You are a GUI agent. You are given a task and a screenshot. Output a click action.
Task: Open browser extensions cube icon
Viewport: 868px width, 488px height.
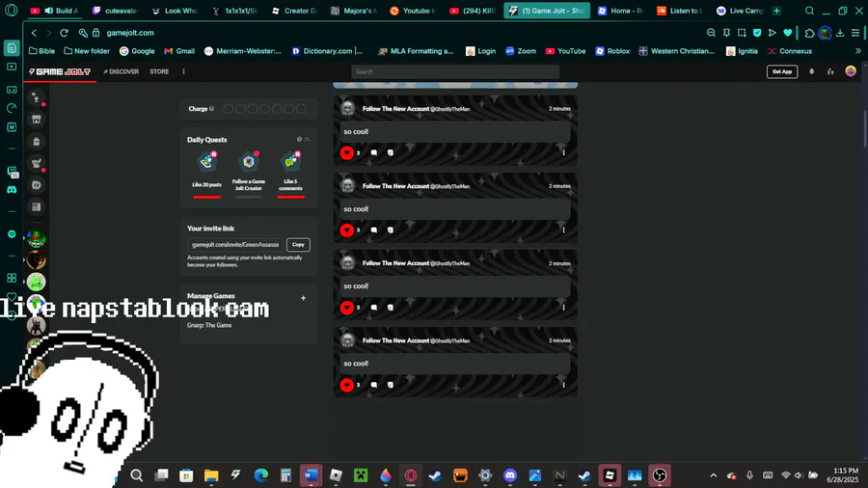809,33
